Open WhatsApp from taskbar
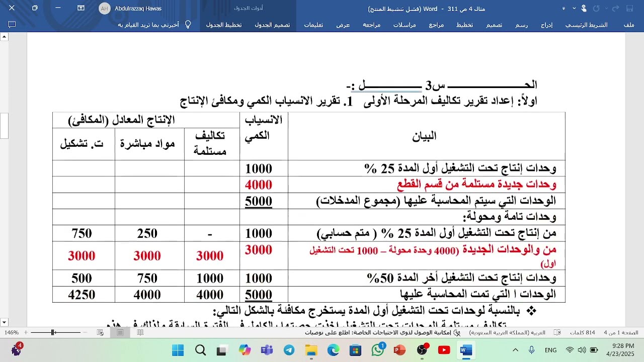644x362 pixels. 378,350
